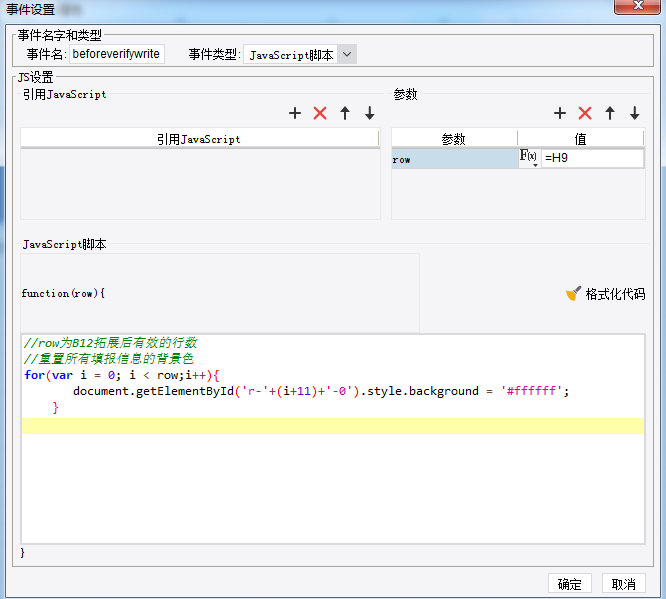Delete the selected referenced JavaScript entry
Screen dimensions: 666x599
(x=320, y=114)
